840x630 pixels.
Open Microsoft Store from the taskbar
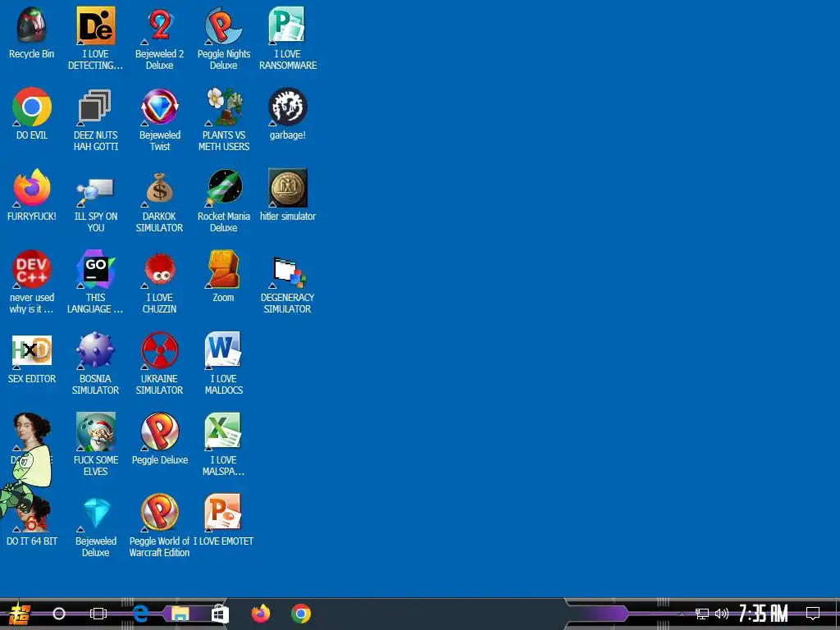[220, 614]
